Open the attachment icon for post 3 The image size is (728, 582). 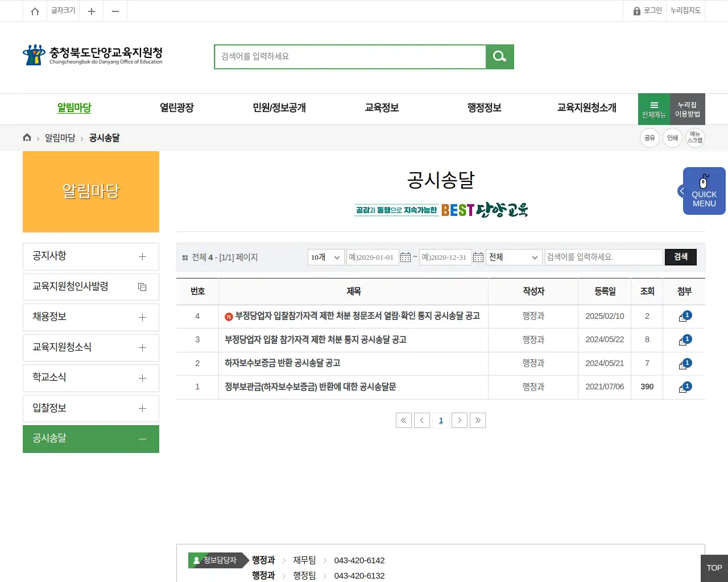point(684,340)
